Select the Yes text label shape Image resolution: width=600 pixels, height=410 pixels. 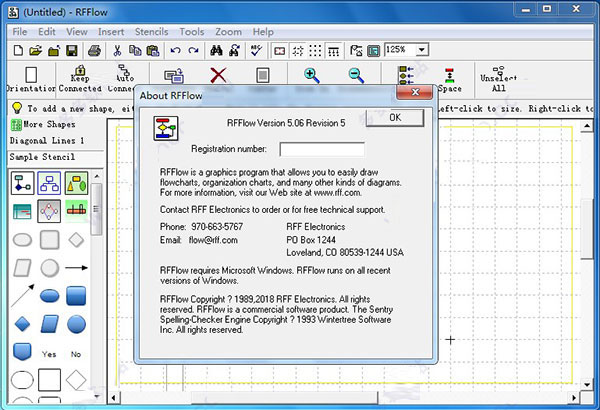click(49, 354)
